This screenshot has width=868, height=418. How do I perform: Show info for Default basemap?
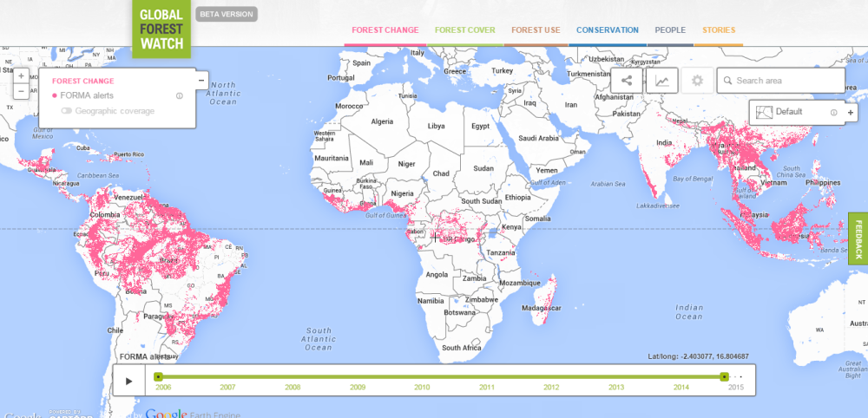[x=833, y=112]
